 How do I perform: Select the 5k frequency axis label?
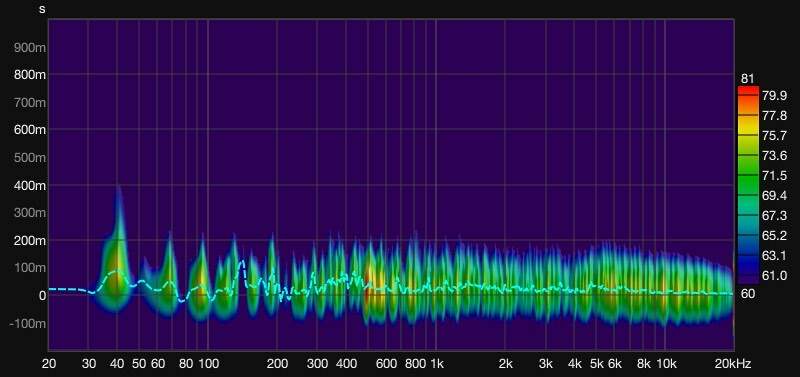(597, 364)
